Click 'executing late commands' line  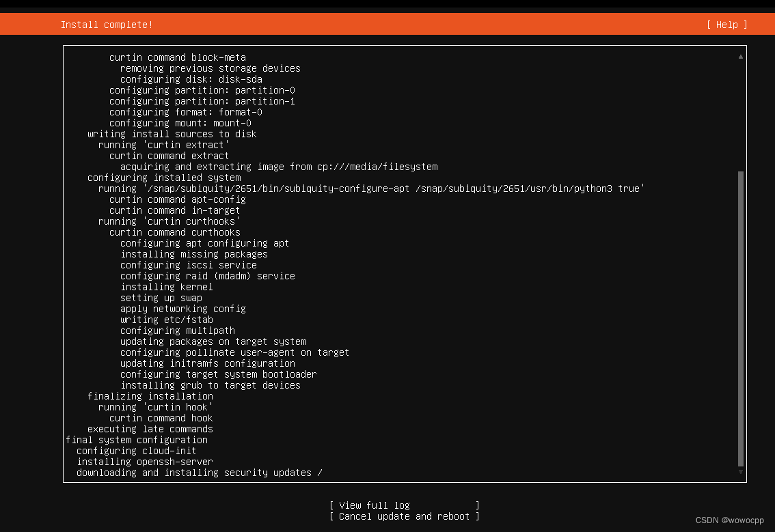coord(150,429)
